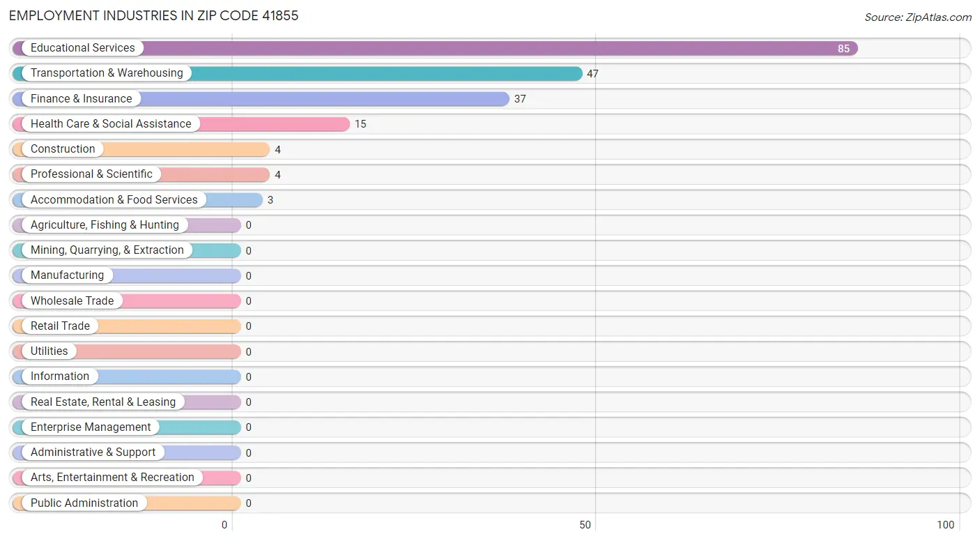Click the Administrative & Support label
The image size is (980, 541).
93,452
